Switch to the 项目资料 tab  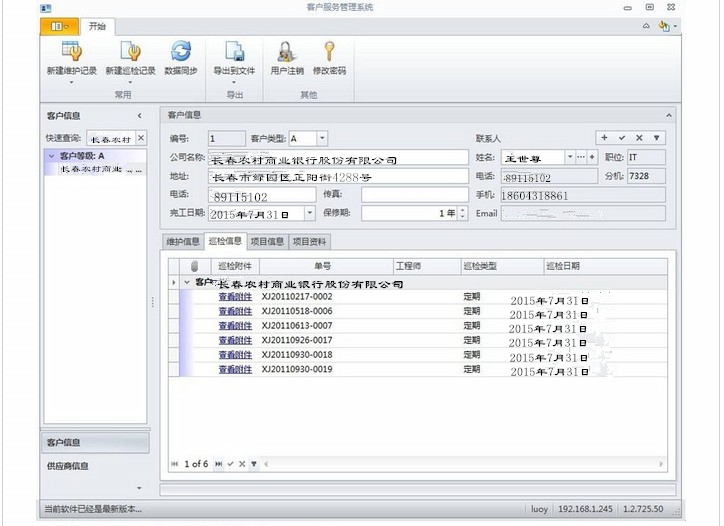click(309, 241)
